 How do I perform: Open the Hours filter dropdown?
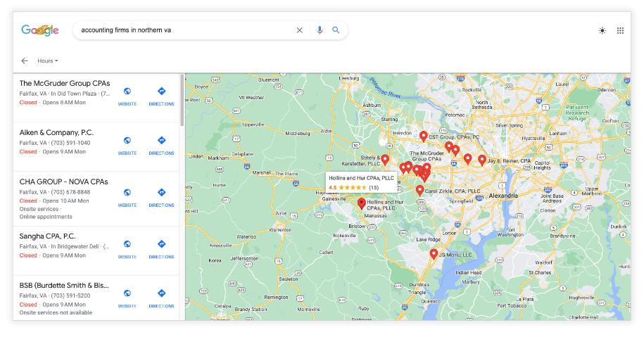[x=48, y=61]
